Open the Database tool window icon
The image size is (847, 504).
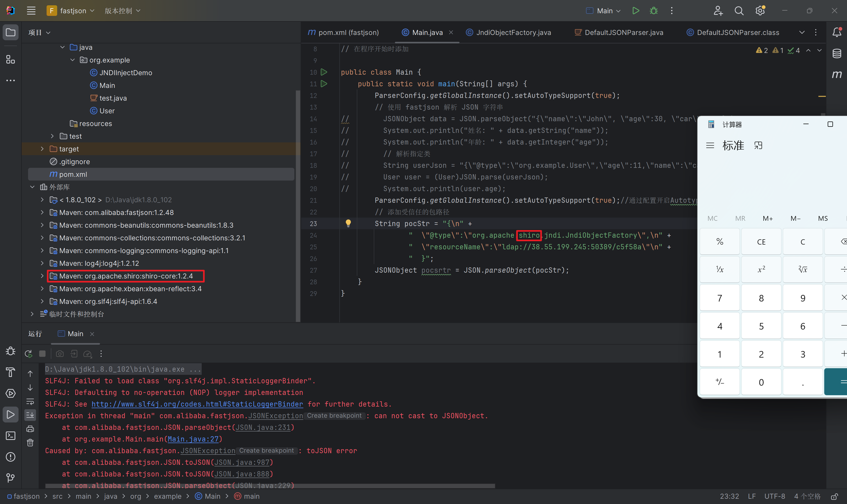pos(836,53)
